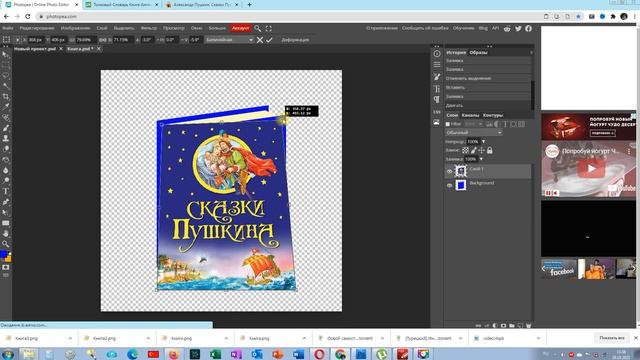Select the Pen tool
Viewport: 640px width, 360px height.
(5, 202)
